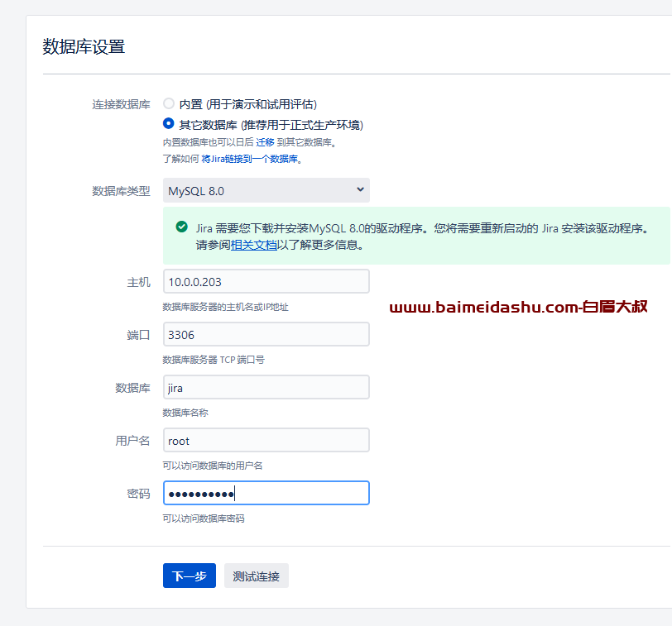Click the 可以访问数据库密码 hint text

tap(204, 518)
